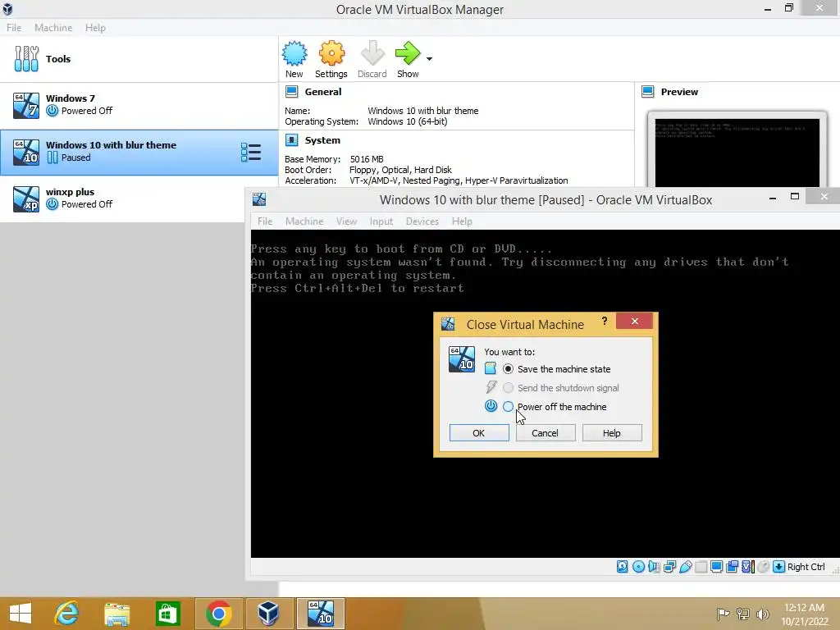Expand the Show button dropdown arrow
The image size is (840, 630).
point(429,59)
